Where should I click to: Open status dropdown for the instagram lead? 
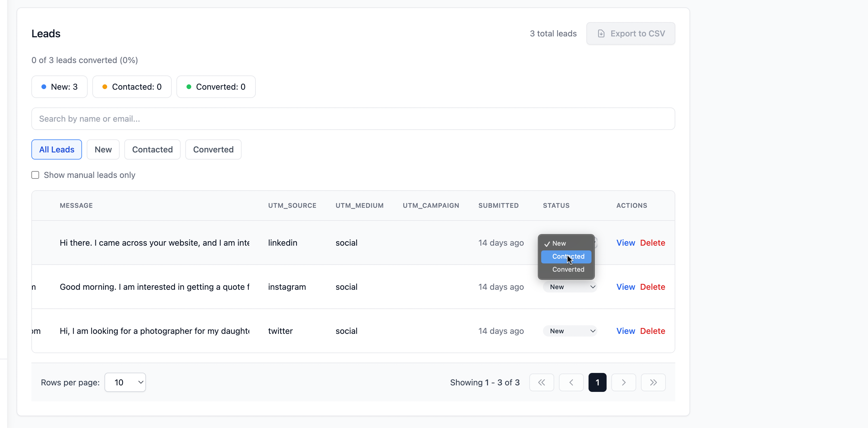[x=570, y=287]
